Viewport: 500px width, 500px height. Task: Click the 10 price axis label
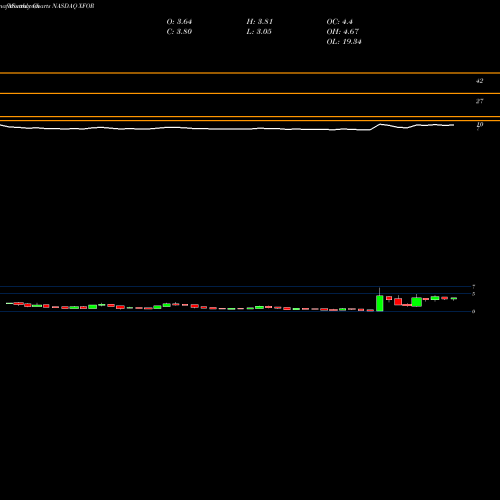[480, 124]
